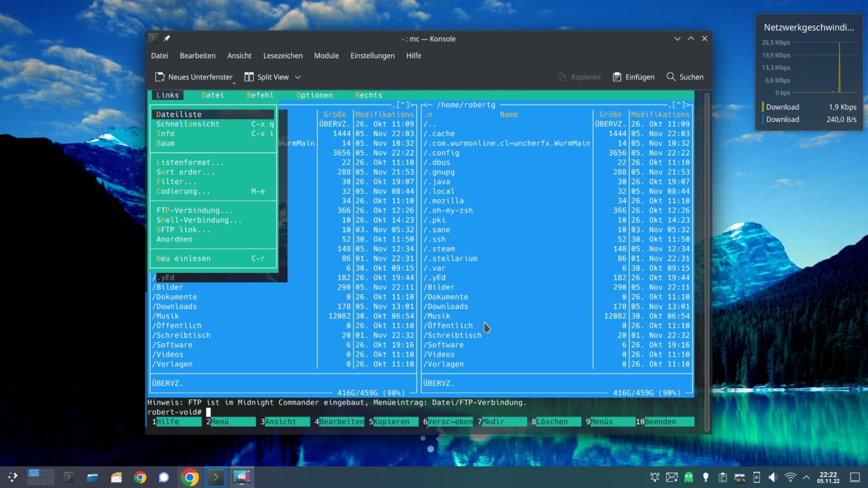Open the mail tray icon
The width and height of the screenshot is (868, 488).
tap(672, 477)
